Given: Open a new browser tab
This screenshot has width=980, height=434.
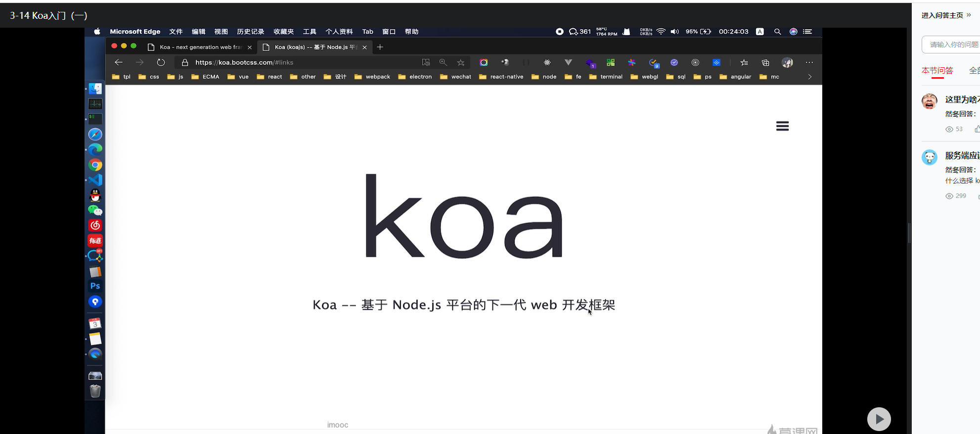Looking at the screenshot, I should tap(380, 47).
